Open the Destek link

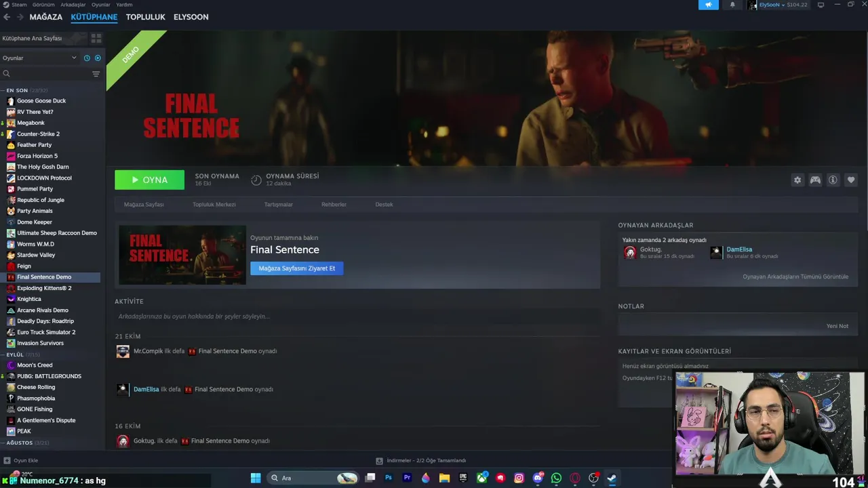point(384,204)
